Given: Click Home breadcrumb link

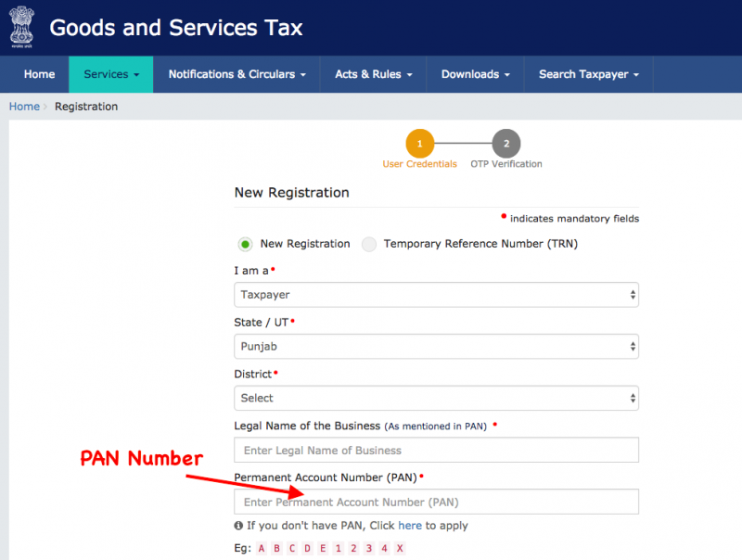Looking at the screenshot, I should point(24,107).
